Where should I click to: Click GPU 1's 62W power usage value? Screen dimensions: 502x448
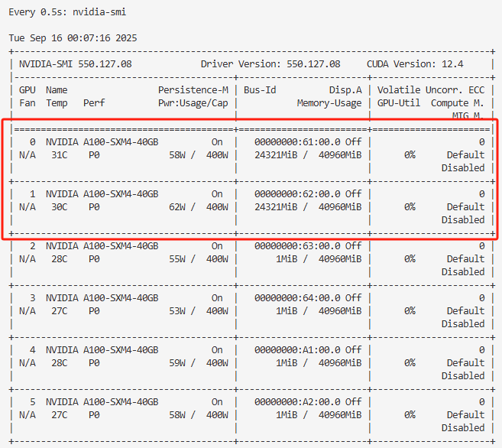178,206
